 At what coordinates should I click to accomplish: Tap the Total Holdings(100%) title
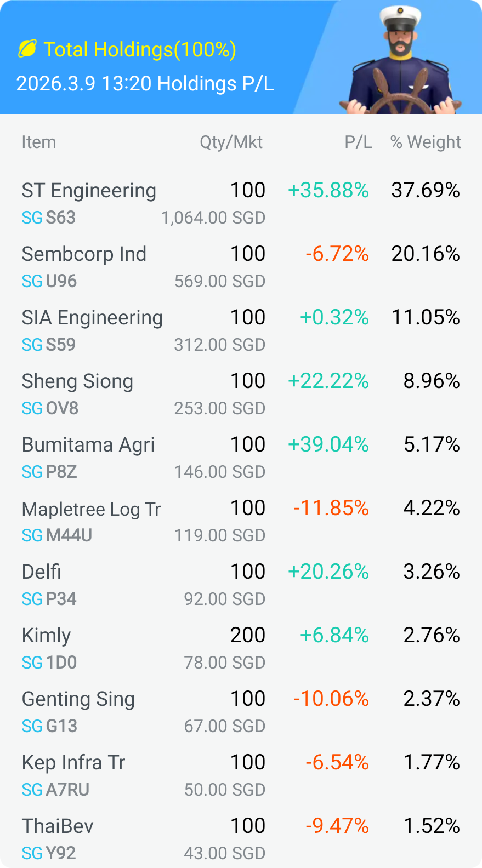[x=140, y=50]
